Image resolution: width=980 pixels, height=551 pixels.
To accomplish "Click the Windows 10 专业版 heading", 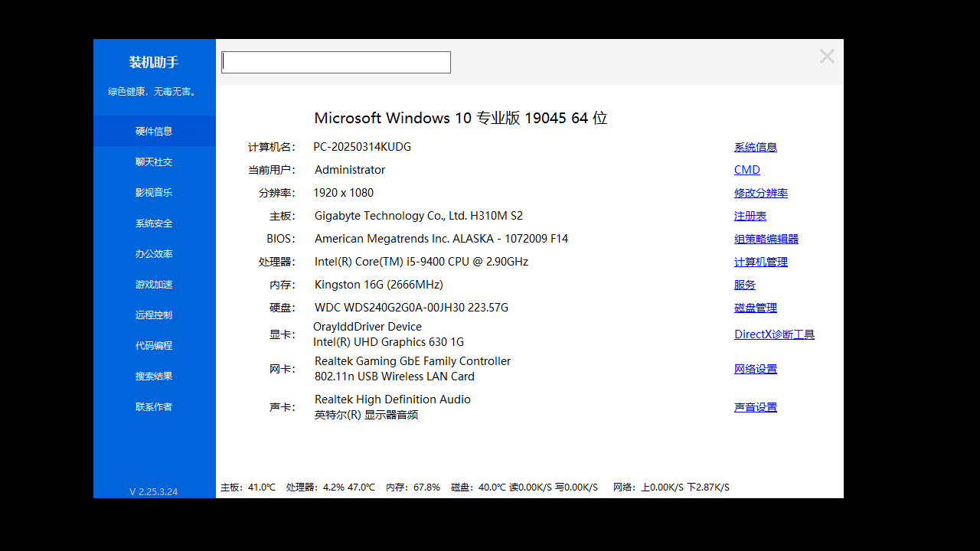I will [461, 118].
